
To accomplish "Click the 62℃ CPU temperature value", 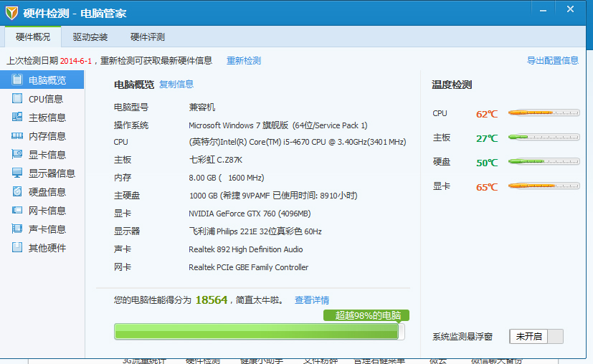I will pyautogui.click(x=487, y=114).
